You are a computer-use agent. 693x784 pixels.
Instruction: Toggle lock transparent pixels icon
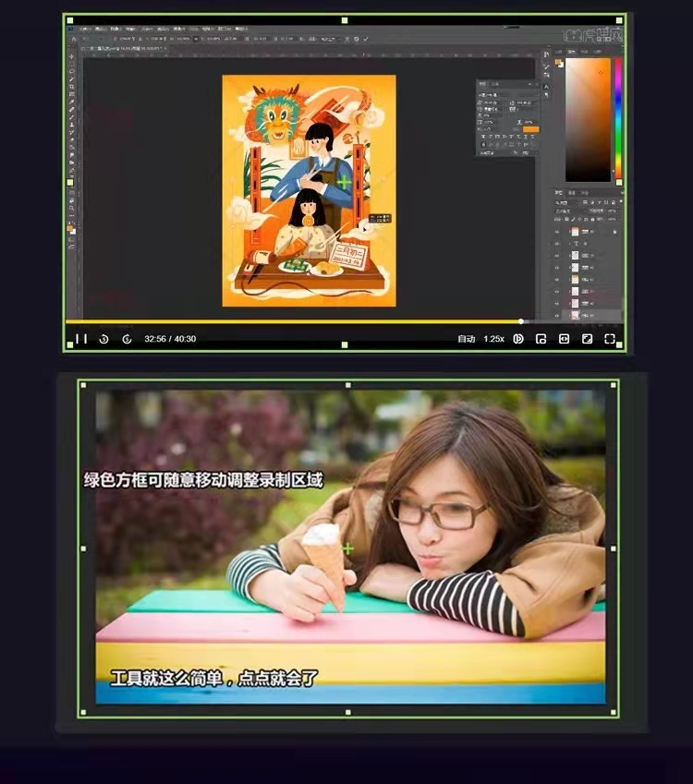pos(566,220)
